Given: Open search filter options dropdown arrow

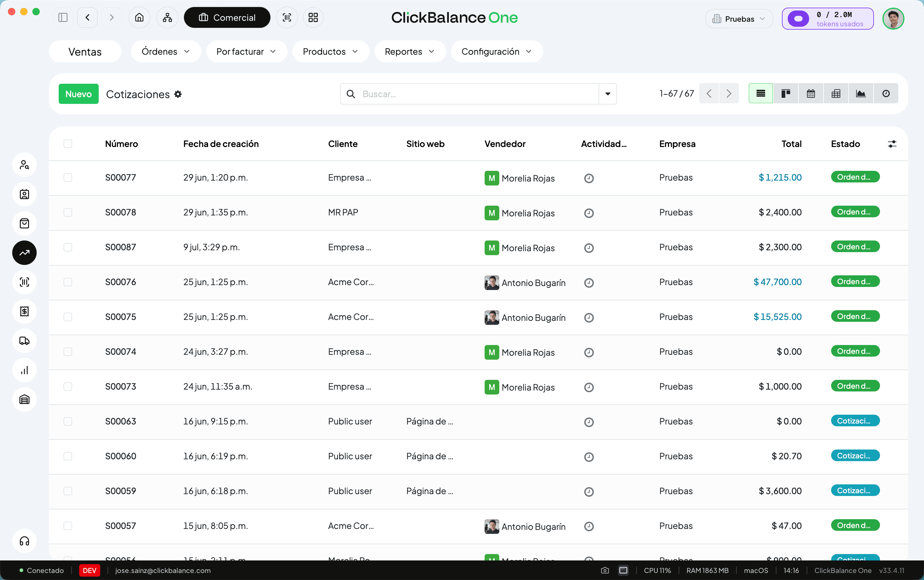Looking at the screenshot, I should pyautogui.click(x=607, y=94).
